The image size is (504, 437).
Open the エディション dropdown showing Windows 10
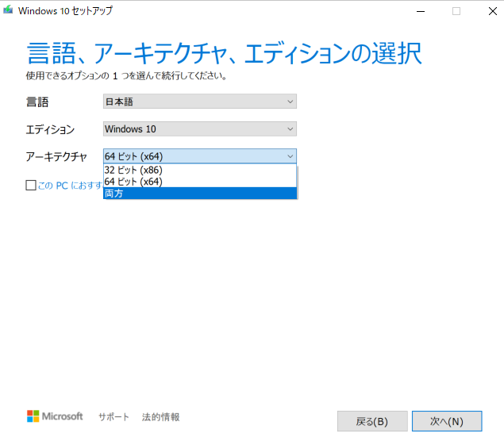199,128
